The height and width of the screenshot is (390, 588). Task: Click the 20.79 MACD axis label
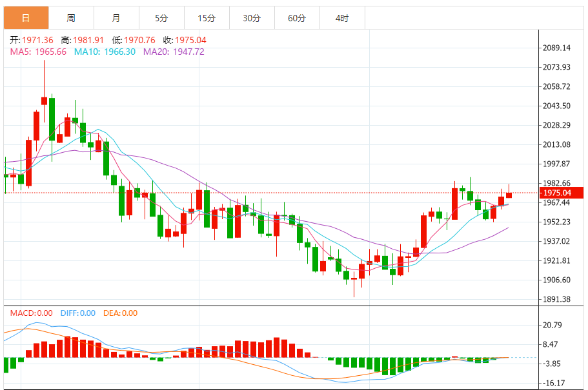coord(553,325)
